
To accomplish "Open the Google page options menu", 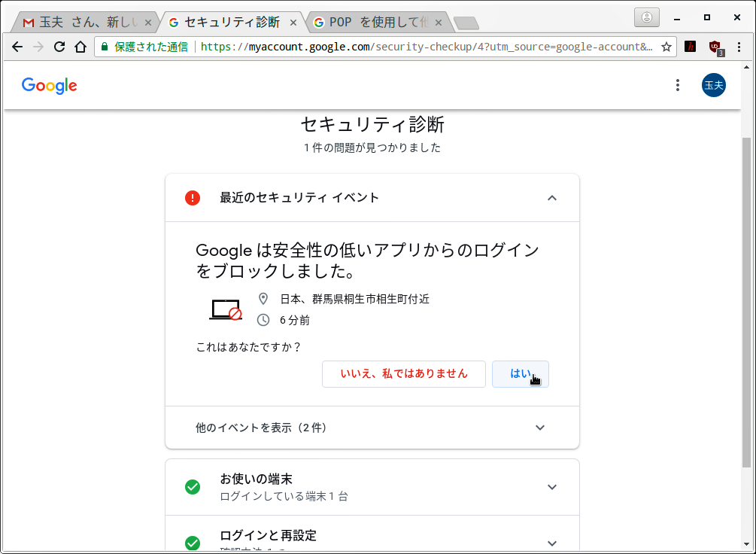I will coord(678,85).
